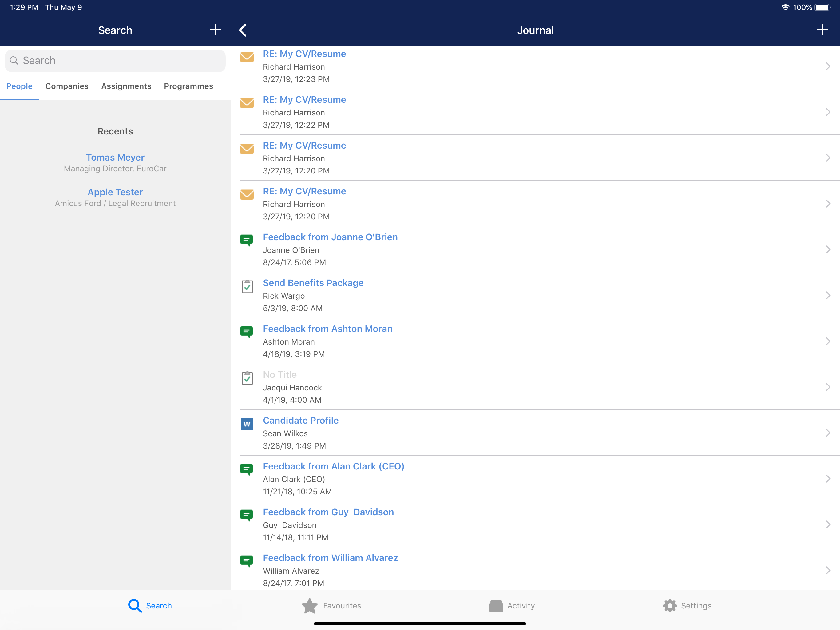Tap the back arrow beside Journal
The image size is (840, 630).
[243, 30]
